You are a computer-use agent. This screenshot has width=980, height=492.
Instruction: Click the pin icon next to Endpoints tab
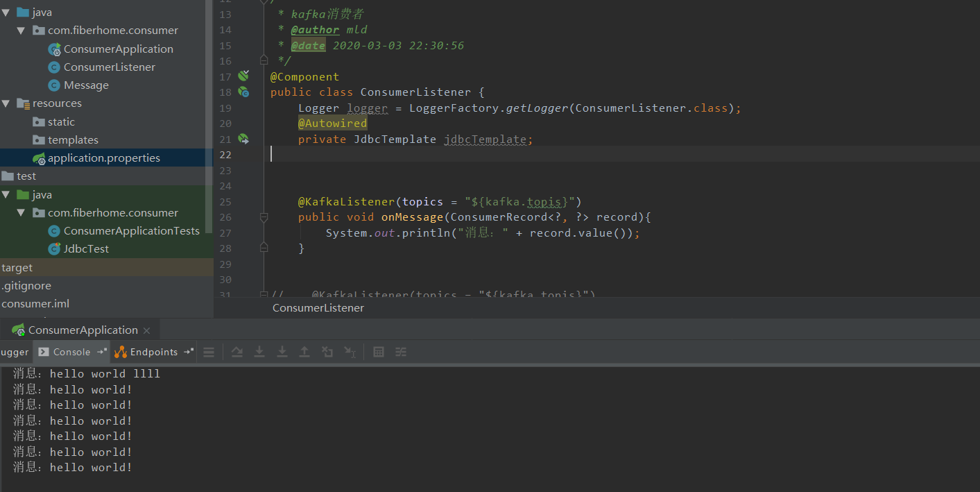point(189,352)
